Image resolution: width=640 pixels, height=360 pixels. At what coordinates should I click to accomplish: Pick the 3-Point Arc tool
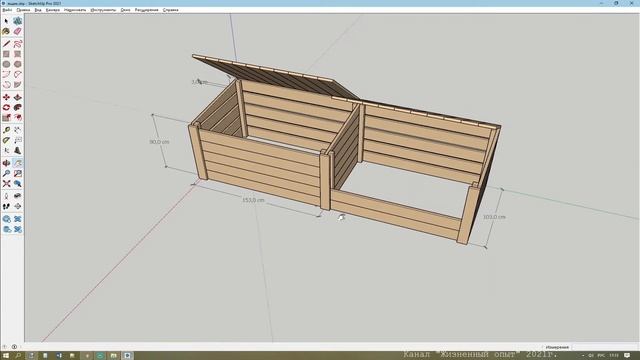click(6, 84)
